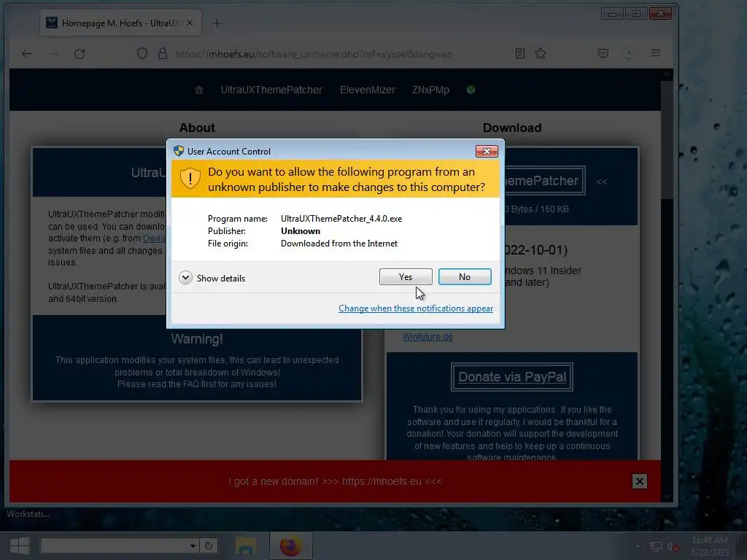Click No in the User Account Control dialog
The height and width of the screenshot is (560, 747).
click(x=465, y=276)
